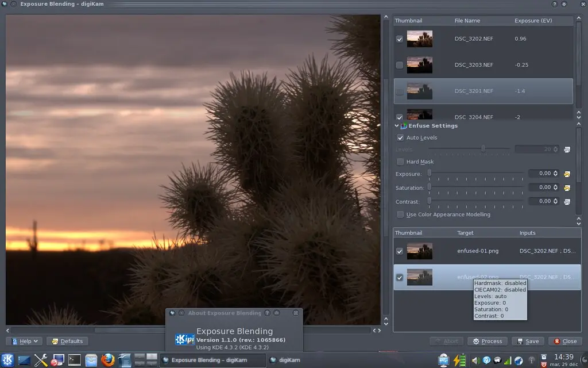The height and width of the screenshot is (368, 588).
Task: Uncheck the Auto Levels checkbox
Action: pyautogui.click(x=400, y=137)
